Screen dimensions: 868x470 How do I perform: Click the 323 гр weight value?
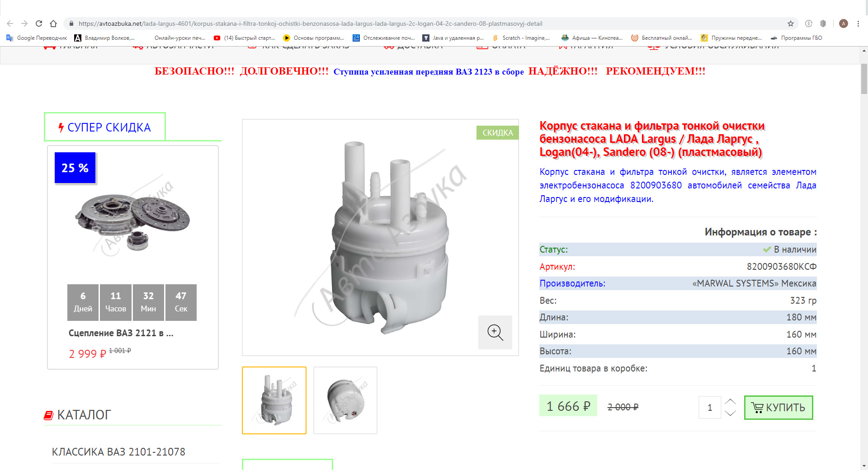tap(803, 301)
